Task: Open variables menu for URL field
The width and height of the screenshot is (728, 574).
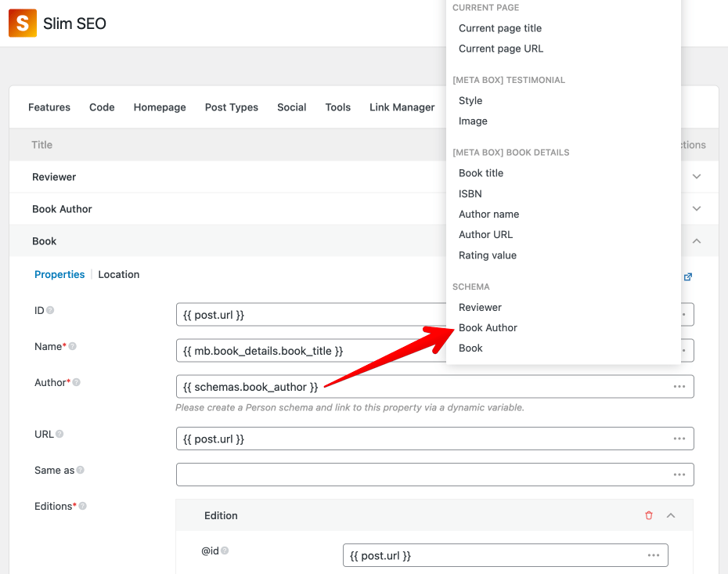Action: 679,439
